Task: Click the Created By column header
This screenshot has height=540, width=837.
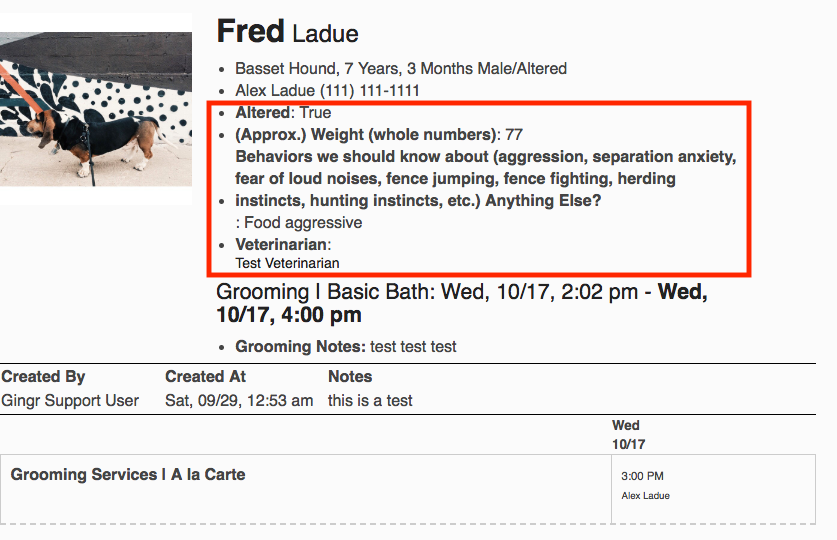Action: (x=43, y=377)
